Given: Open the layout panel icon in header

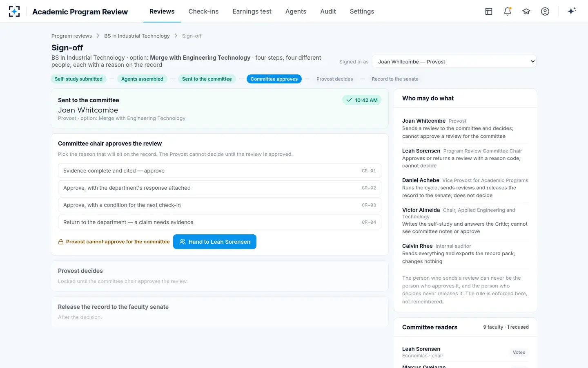Looking at the screenshot, I should point(489,11).
